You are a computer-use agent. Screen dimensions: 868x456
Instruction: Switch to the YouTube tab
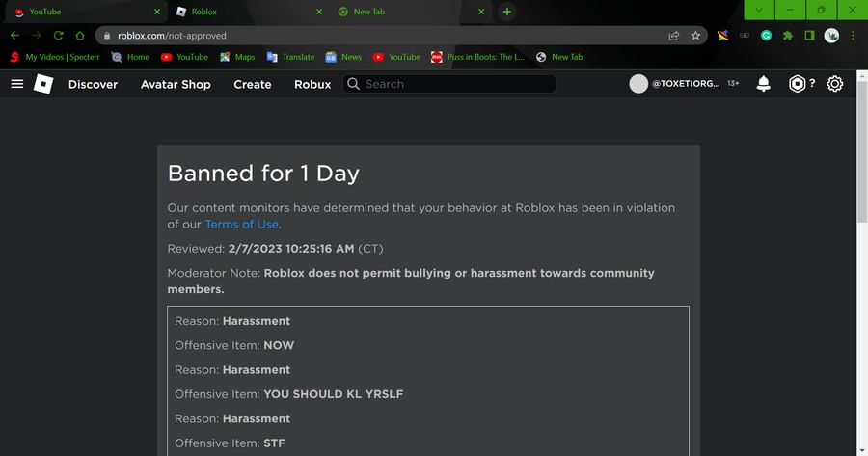(x=85, y=12)
